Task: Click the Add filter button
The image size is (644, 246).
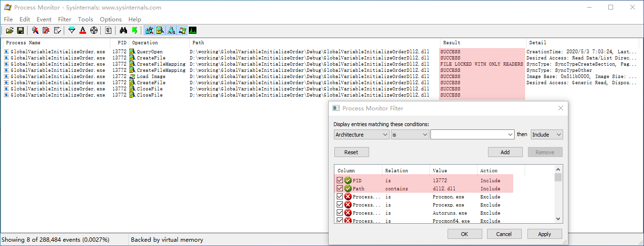Action: [505, 152]
